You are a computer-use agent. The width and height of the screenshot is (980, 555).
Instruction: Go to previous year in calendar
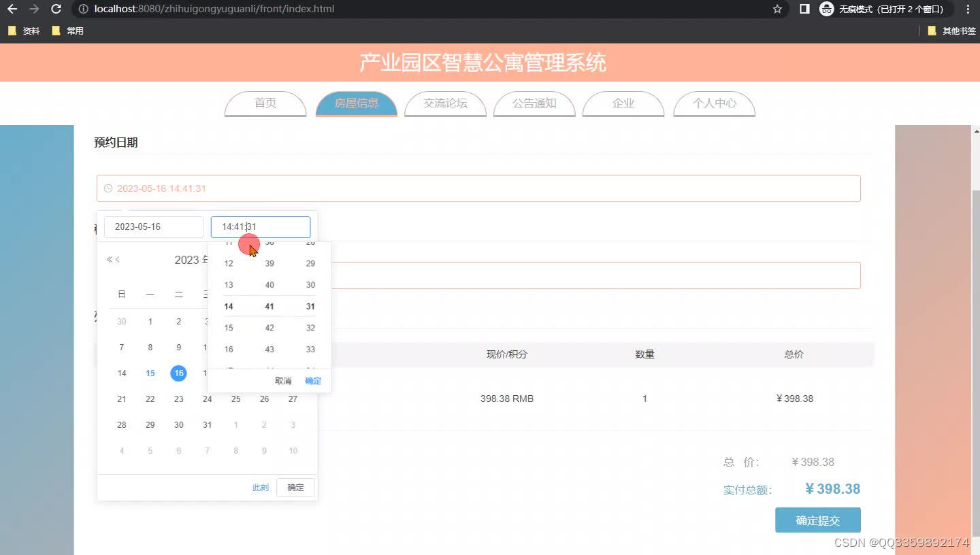[x=109, y=259]
